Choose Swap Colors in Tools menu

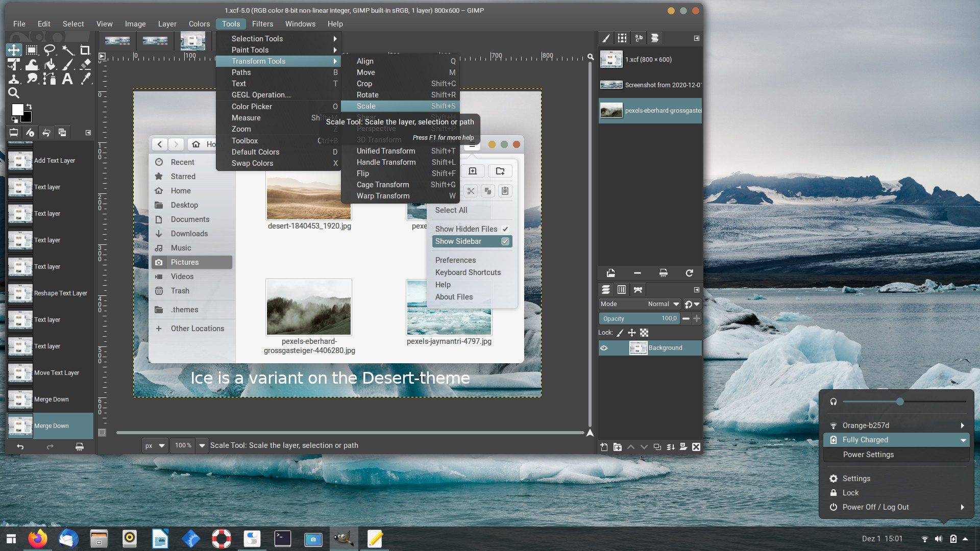point(279,163)
